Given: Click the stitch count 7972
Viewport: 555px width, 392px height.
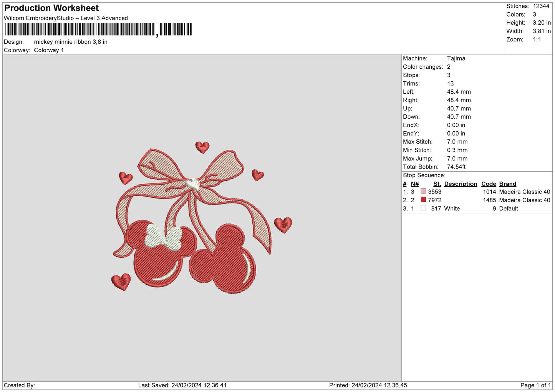Looking at the screenshot, I should click(x=435, y=200).
